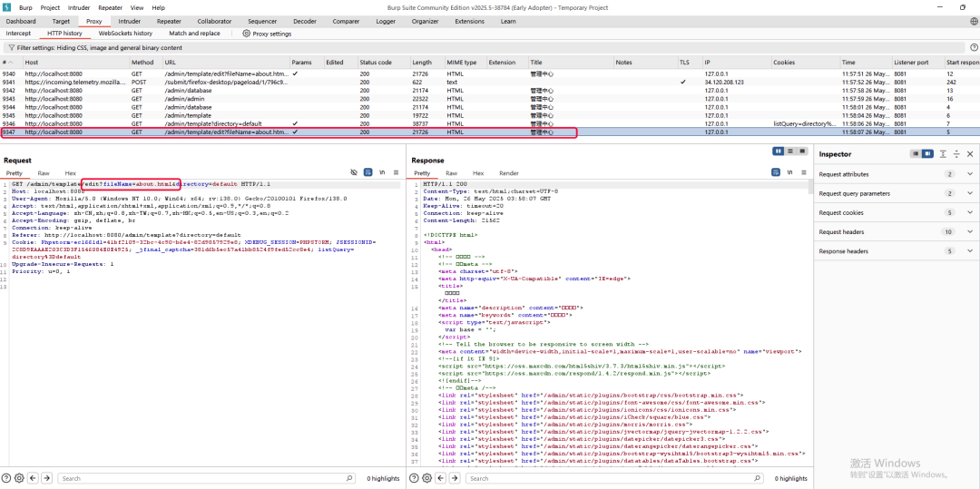Switch to the Intruder main tab
The height and width of the screenshot is (489, 980).
tap(130, 21)
